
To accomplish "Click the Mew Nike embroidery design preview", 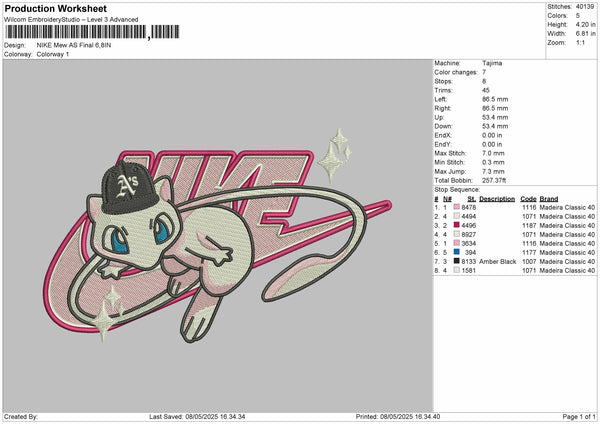I will [x=217, y=235].
